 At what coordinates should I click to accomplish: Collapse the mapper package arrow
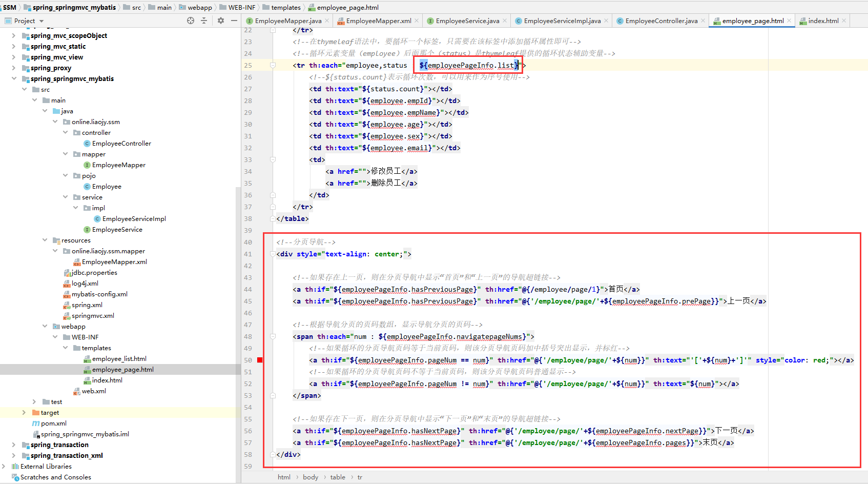tap(65, 154)
